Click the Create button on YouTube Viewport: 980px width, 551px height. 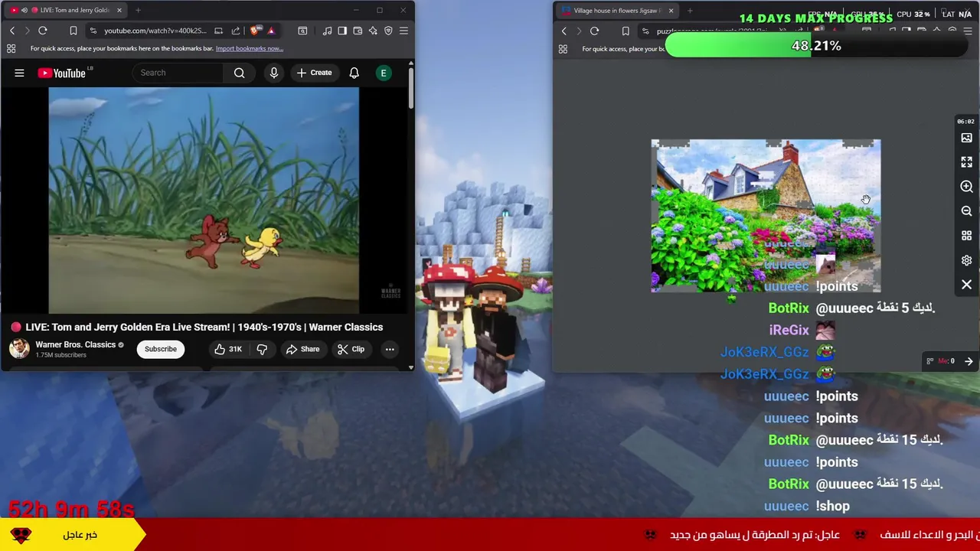pos(314,73)
